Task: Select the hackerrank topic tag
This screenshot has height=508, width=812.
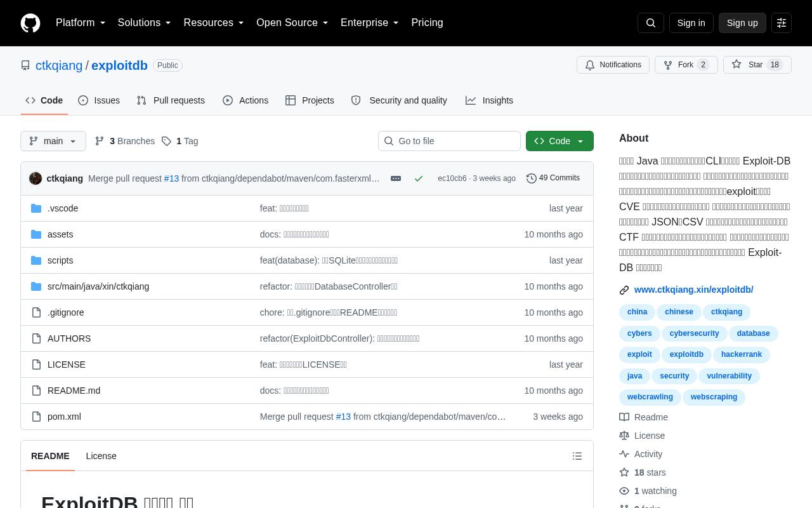Action: pos(742,354)
